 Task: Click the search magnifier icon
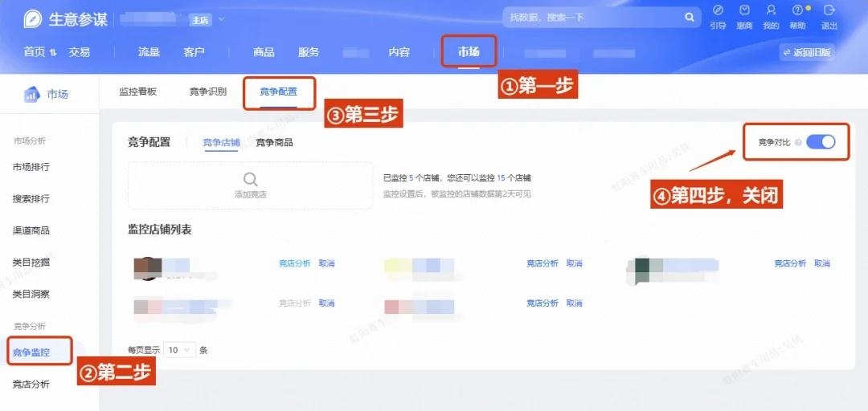pyautogui.click(x=690, y=17)
